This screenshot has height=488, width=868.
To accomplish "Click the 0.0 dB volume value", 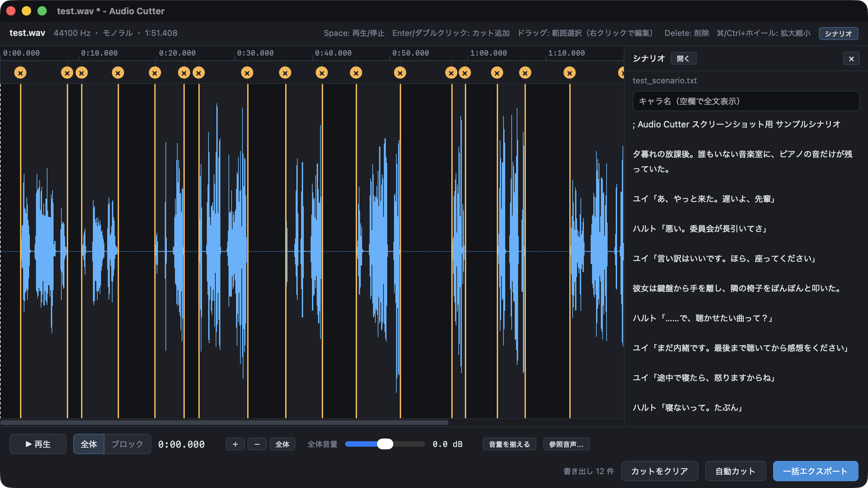I will 447,444.
